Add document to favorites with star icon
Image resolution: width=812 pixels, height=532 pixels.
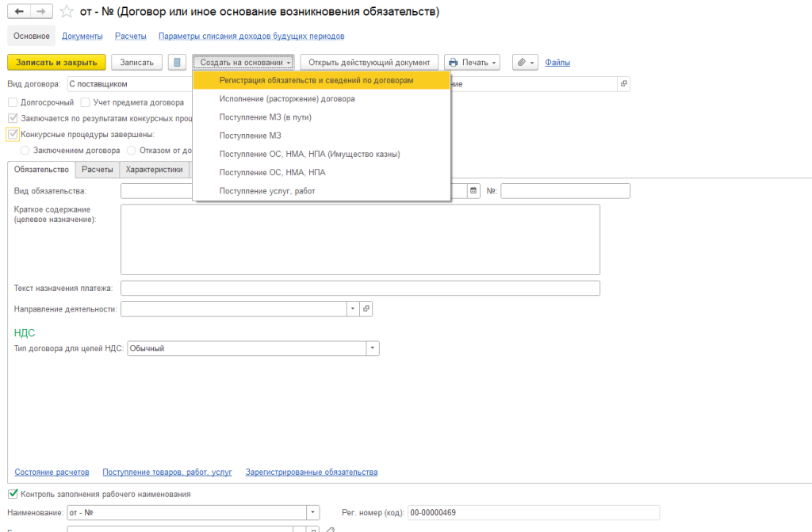point(67,11)
